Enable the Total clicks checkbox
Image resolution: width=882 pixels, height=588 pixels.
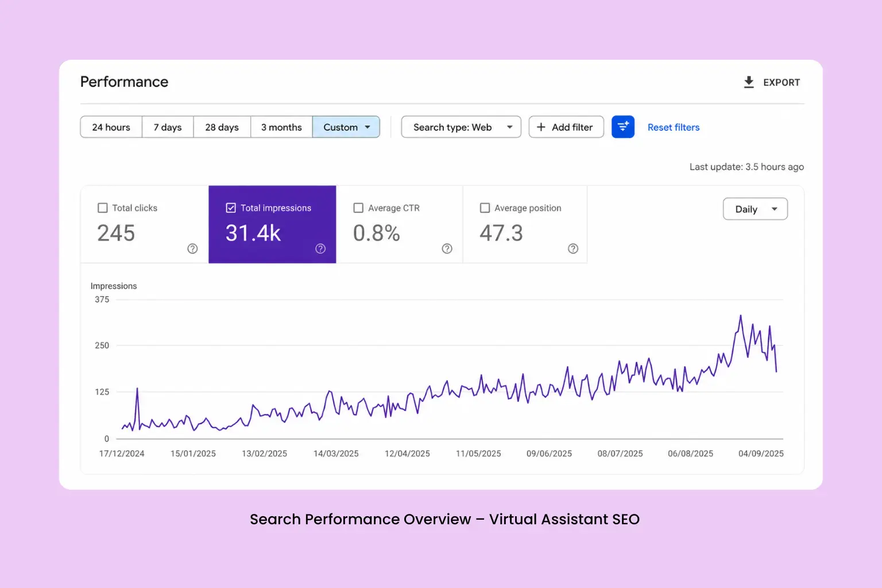click(103, 208)
